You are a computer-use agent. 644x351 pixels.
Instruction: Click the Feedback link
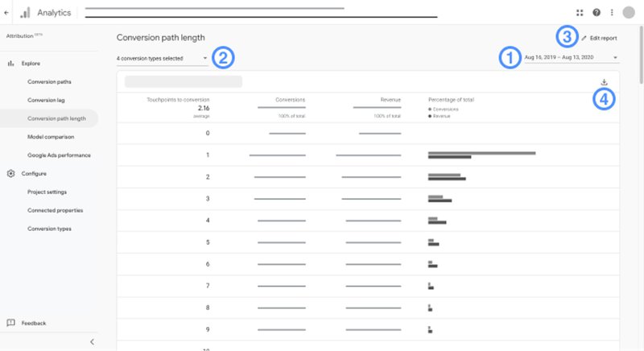pyautogui.click(x=34, y=323)
